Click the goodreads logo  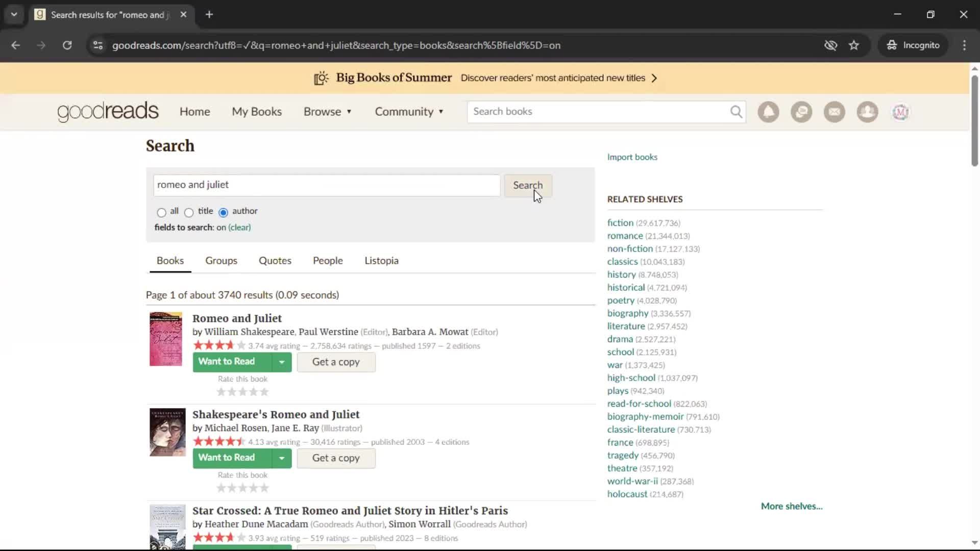(x=108, y=112)
